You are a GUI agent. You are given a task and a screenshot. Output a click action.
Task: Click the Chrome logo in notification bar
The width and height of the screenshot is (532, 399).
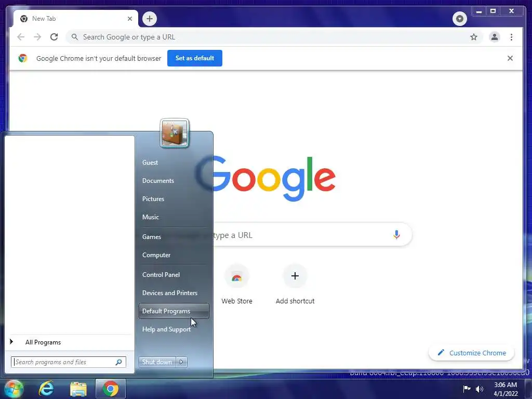23,58
